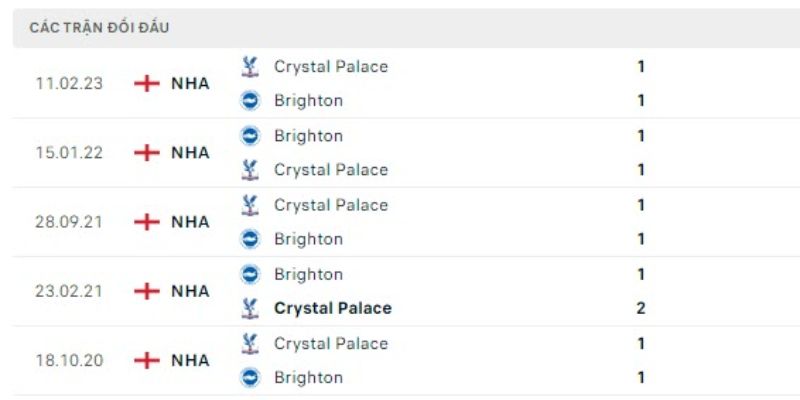Image resolution: width=800 pixels, height=400 pixels.
Task: Select NHA league label in 15.01.22 row
Action: (190, 153)
